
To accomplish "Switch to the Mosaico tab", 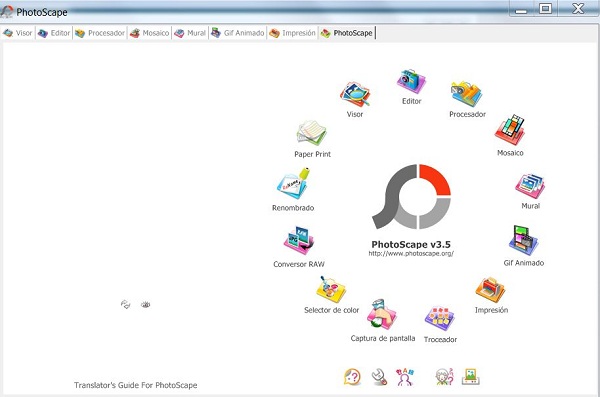I will [x=150, y=33].
